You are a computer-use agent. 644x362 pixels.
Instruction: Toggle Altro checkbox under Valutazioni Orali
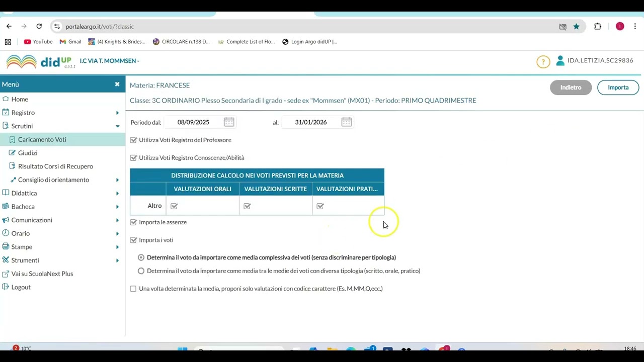point(174,206)
